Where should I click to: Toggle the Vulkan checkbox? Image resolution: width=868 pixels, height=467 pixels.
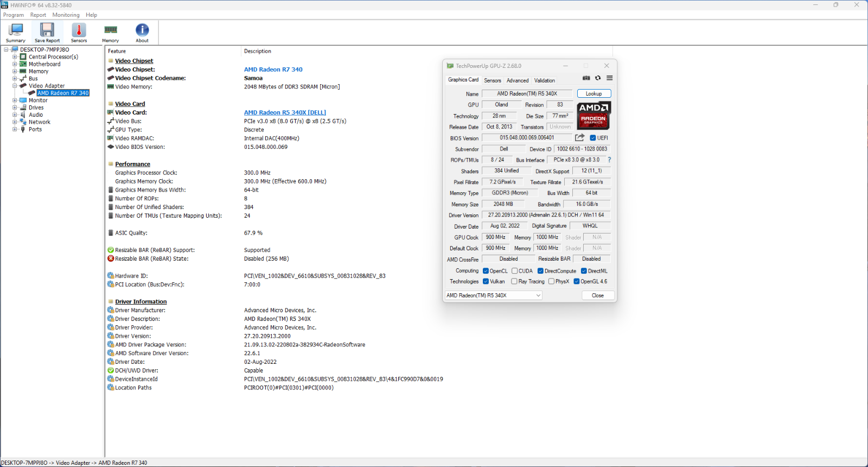pyautogui.click(x=486, y=281)
